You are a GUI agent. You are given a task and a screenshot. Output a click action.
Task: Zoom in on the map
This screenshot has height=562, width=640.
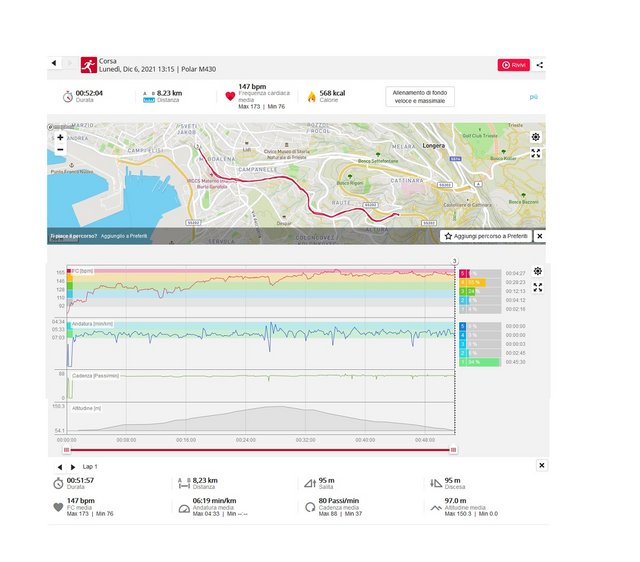tap(60, 138)
